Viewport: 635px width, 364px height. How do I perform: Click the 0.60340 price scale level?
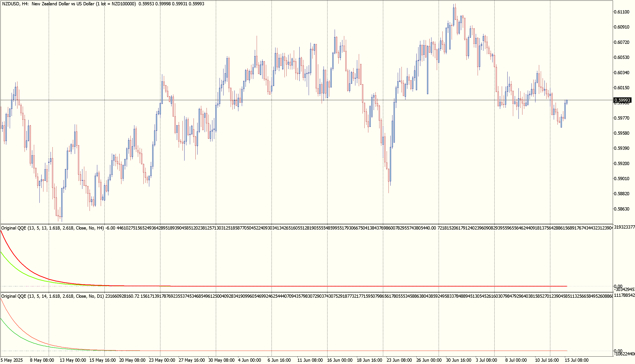point(622,73)
